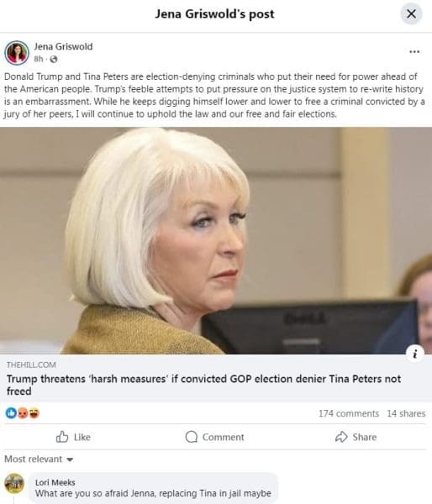432x504 pixels.
Task: Share the post using Share button
Action: click(x=356, y=437)
